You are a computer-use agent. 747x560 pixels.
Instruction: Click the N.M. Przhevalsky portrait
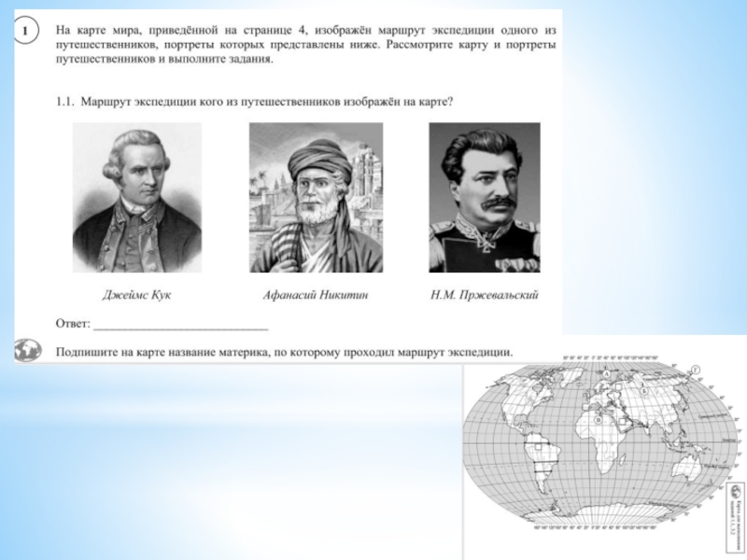coord(485,198)
